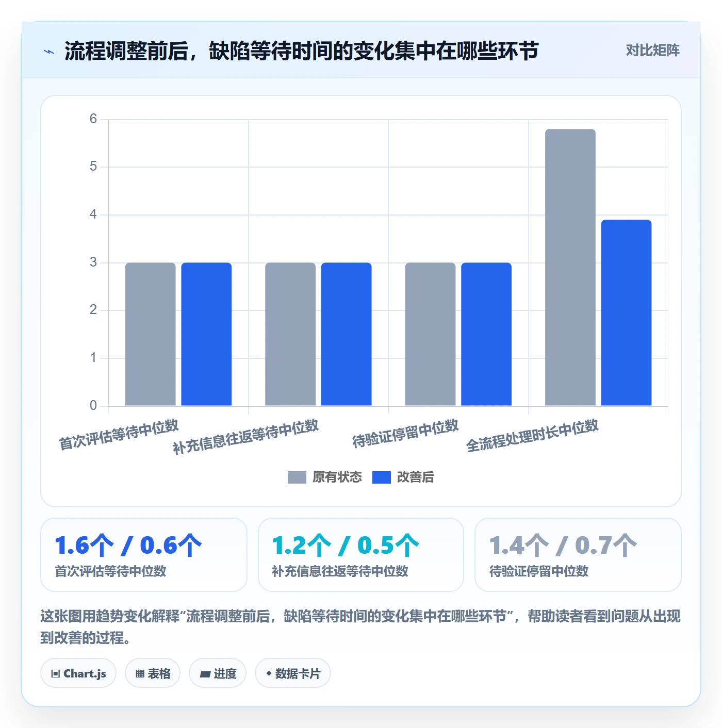Click the gray 原有状态 bar for 首次评估等待中位数
This screenshot has height=728, width=722.
pos(151,334)
